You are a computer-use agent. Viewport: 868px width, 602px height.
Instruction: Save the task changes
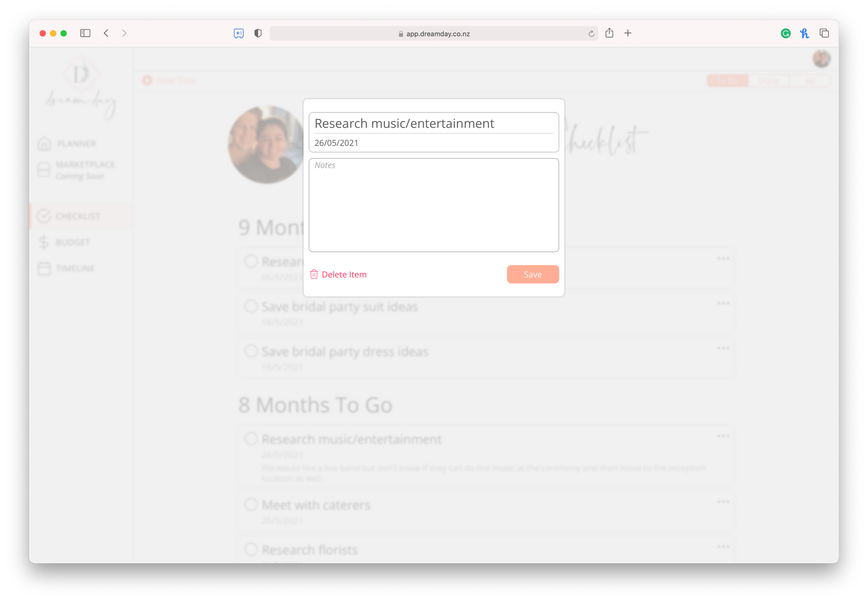(533, 274)
